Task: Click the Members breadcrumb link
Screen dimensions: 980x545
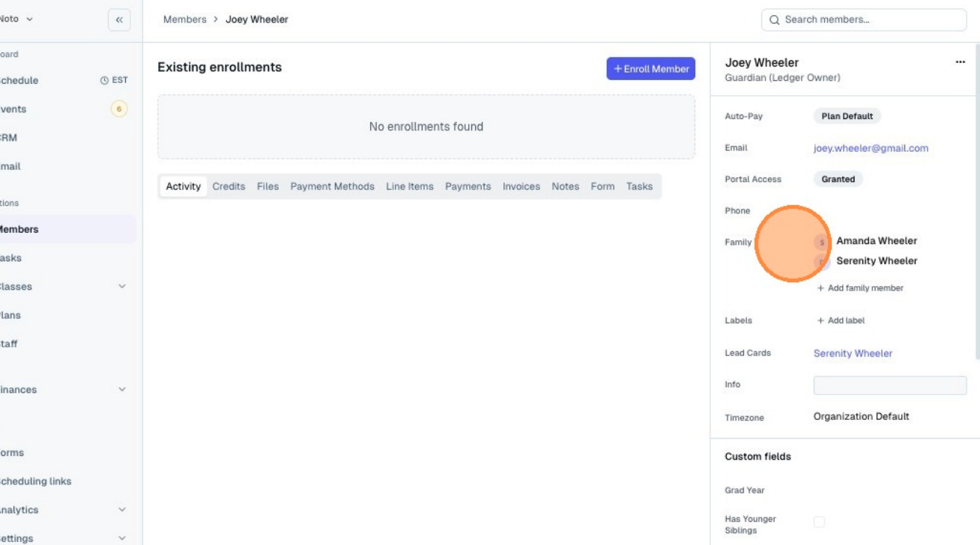Action: pyautogui.click(x=184, y=19)
